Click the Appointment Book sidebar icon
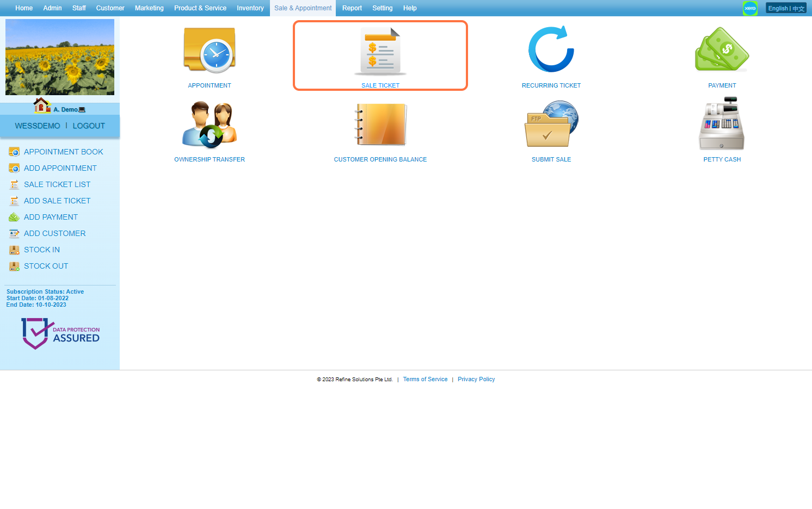The width and height of the screenshot is (812, 509). (14, 152)
